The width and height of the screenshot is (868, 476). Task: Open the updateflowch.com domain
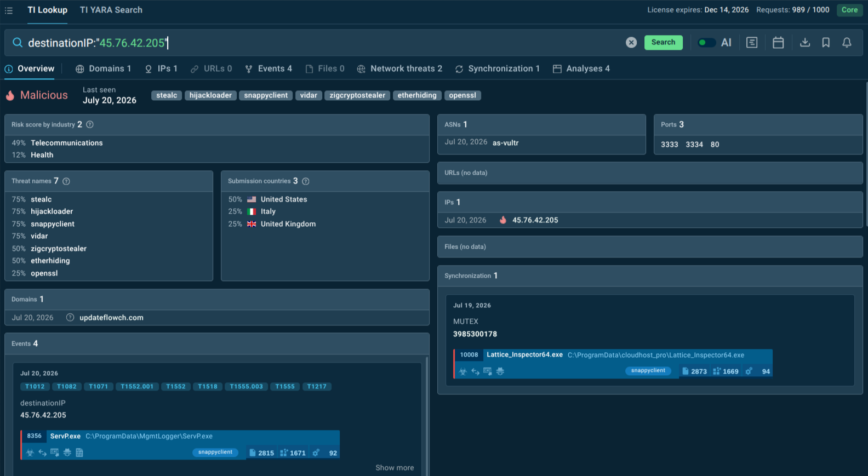coord(111,318)
